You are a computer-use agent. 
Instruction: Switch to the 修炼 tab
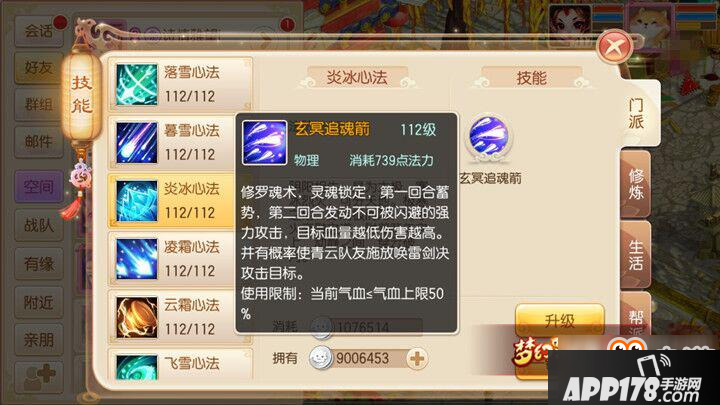pos(636,184)
